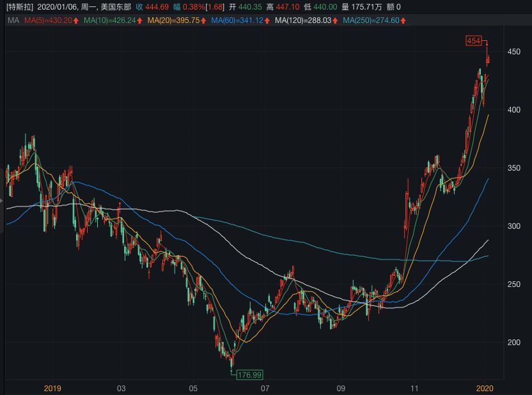Select the 07 month on the time axis

(264, 387)
